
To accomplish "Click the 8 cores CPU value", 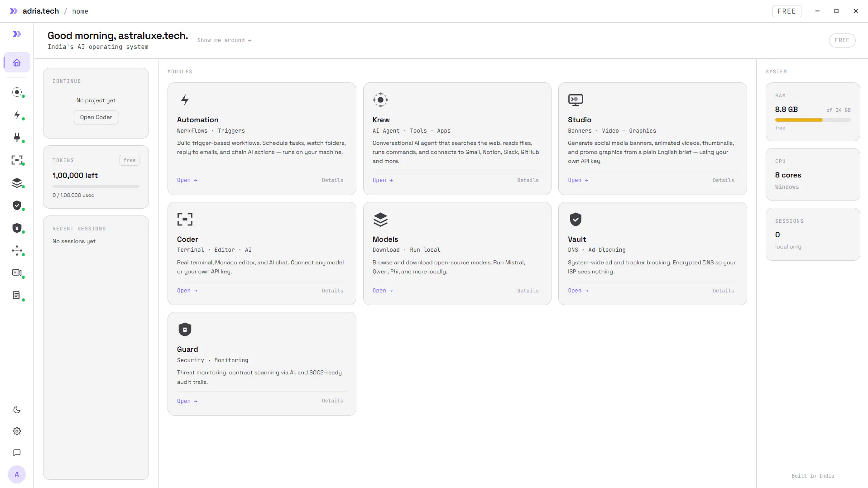I will [x=788, y=175].
